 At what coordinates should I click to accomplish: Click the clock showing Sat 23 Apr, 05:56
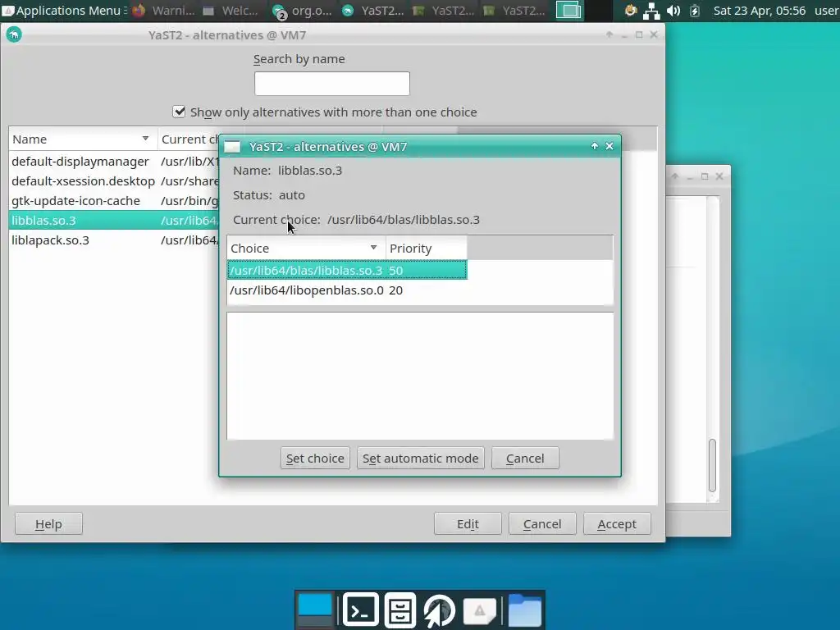click(x=759, y=10)
